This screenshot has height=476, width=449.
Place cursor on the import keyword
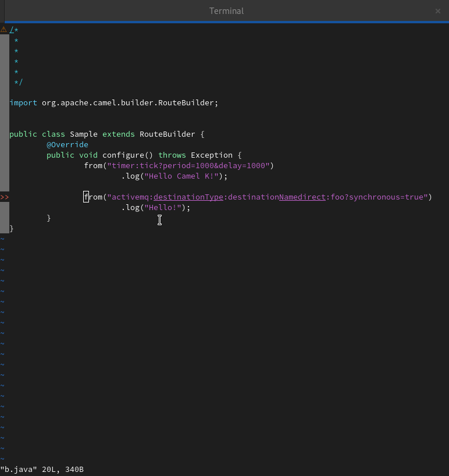(x=23, y=102)
